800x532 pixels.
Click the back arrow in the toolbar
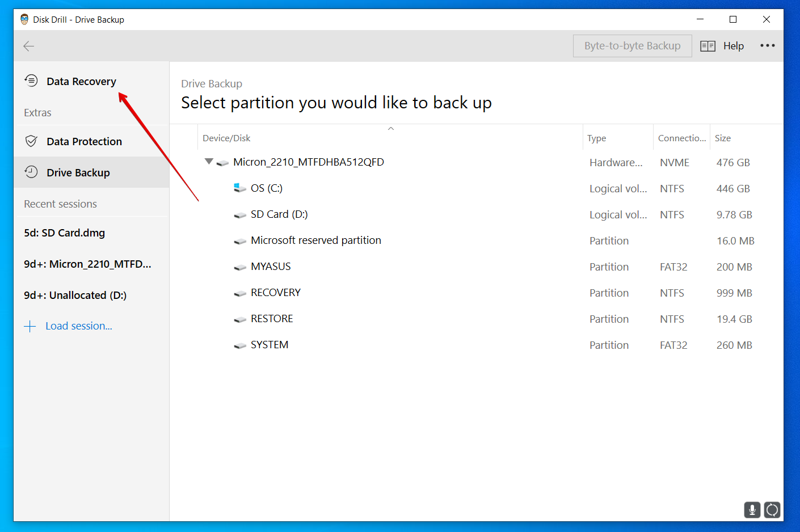(x=29, y=46)
